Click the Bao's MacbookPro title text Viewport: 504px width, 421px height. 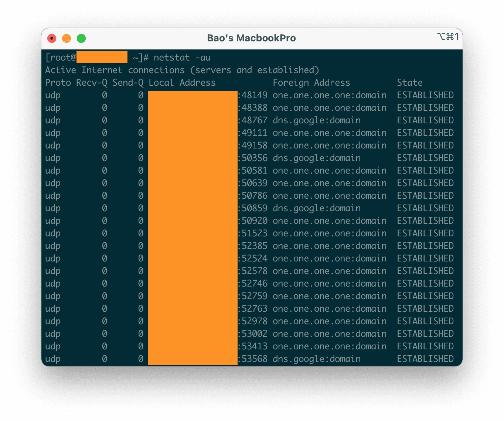pos(252,38)
